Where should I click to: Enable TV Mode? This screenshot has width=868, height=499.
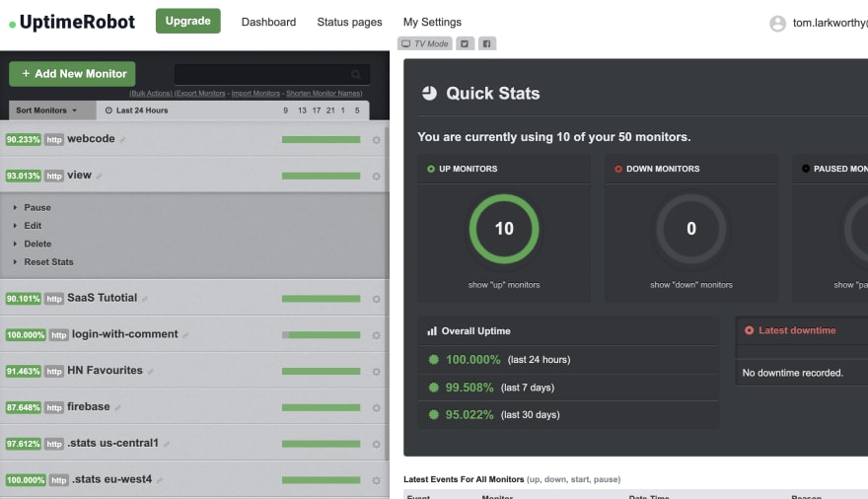coord(424,43)
